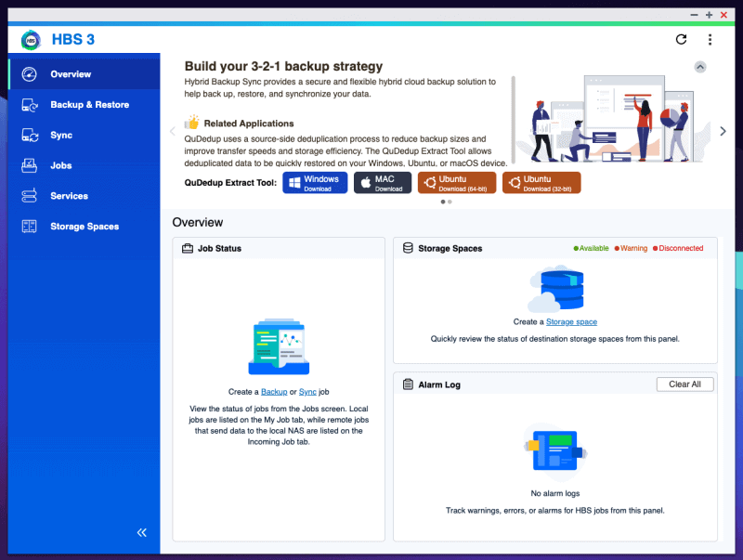Open the three-dot more options menu
This screenshot has height=560, width=743.
(710, 39)
